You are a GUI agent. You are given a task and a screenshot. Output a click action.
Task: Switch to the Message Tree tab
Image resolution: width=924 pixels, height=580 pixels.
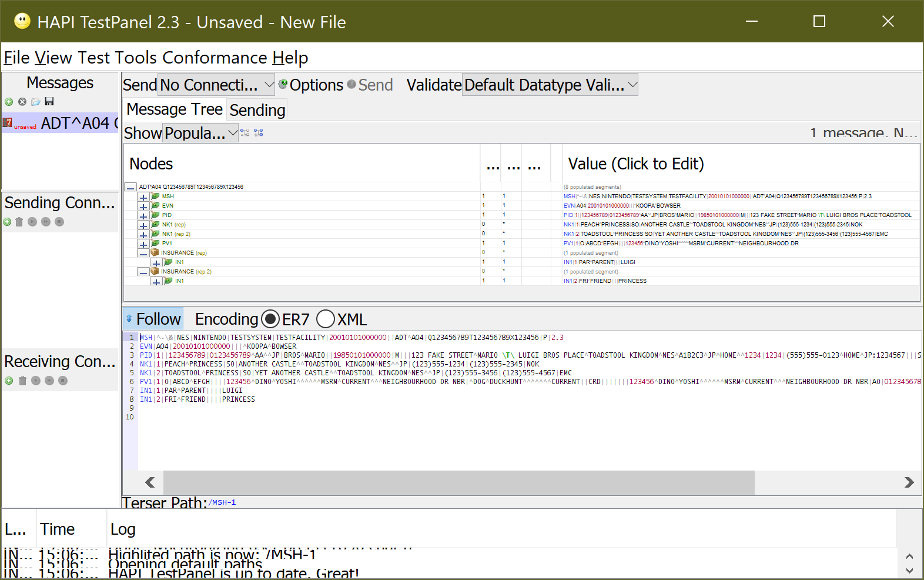(x=175, y=109)
